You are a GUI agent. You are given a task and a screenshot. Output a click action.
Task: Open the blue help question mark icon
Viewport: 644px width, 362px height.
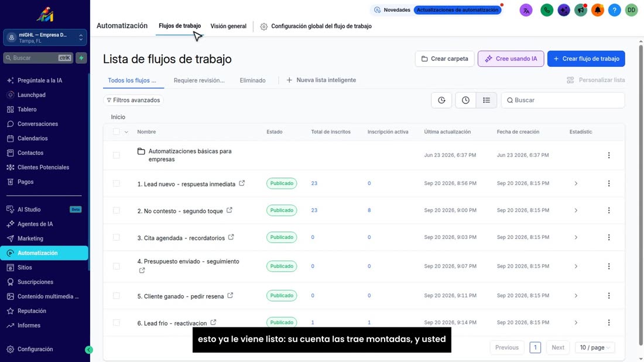(x=614, y=11)
